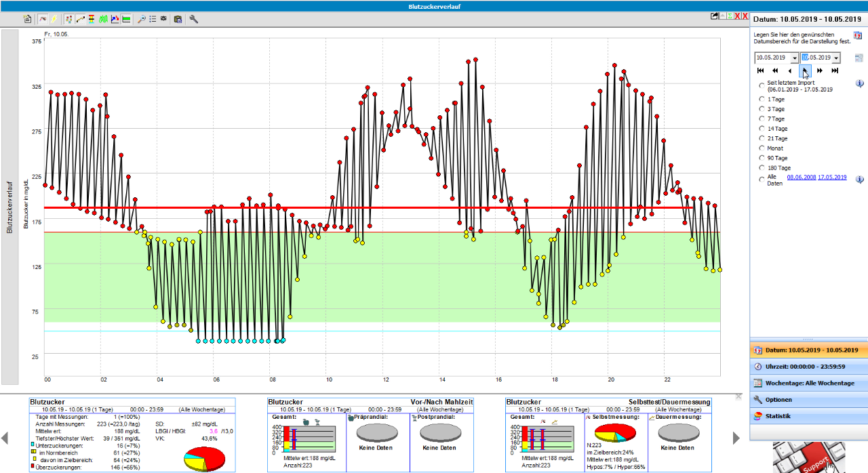868x473 pixels.
Task: Select the '180 Tage' radio option
Action: [x=762, y=167]
